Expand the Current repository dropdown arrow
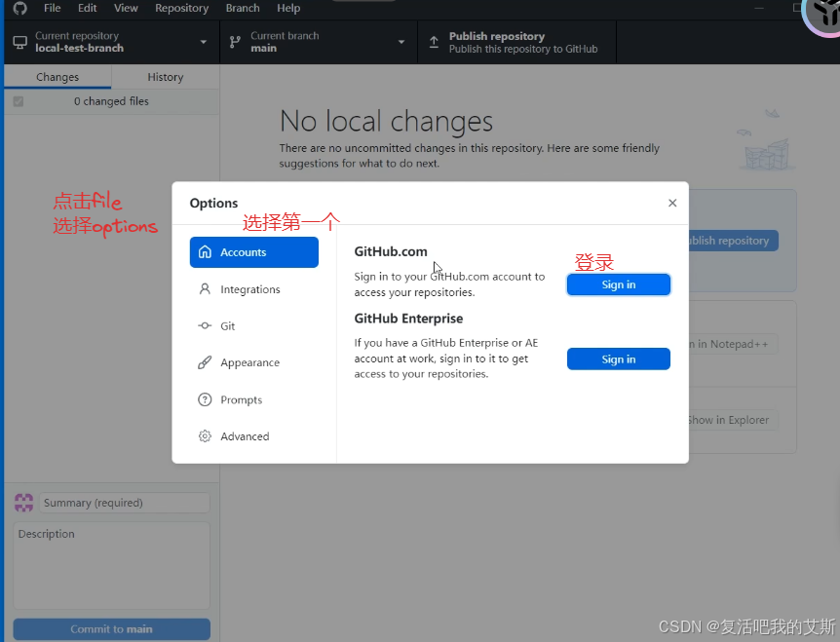 coord(203,42)
